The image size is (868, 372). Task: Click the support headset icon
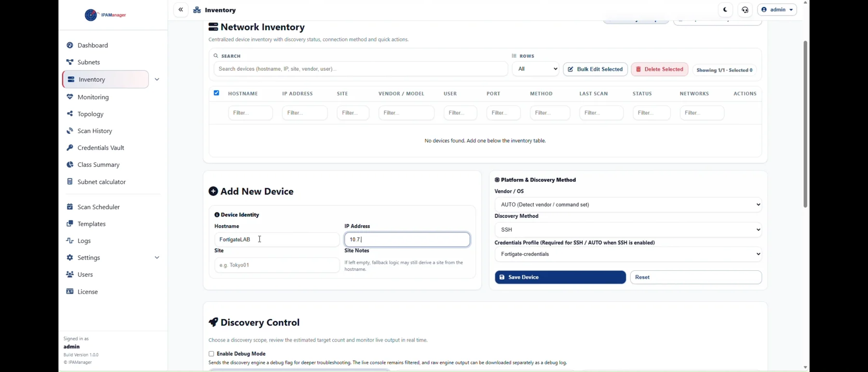pyautogui.click(x=745, y=10)
